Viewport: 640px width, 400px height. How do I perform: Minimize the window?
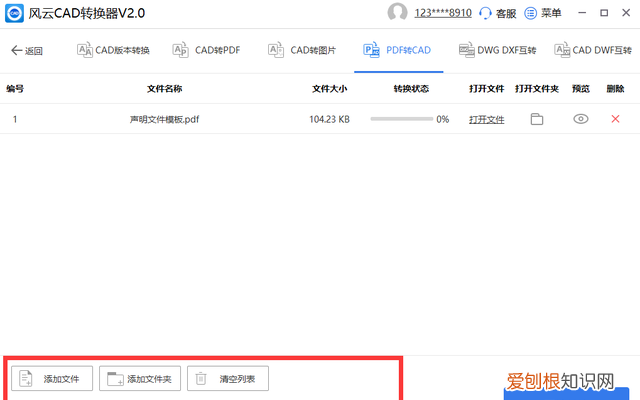[x=582, y=13]
